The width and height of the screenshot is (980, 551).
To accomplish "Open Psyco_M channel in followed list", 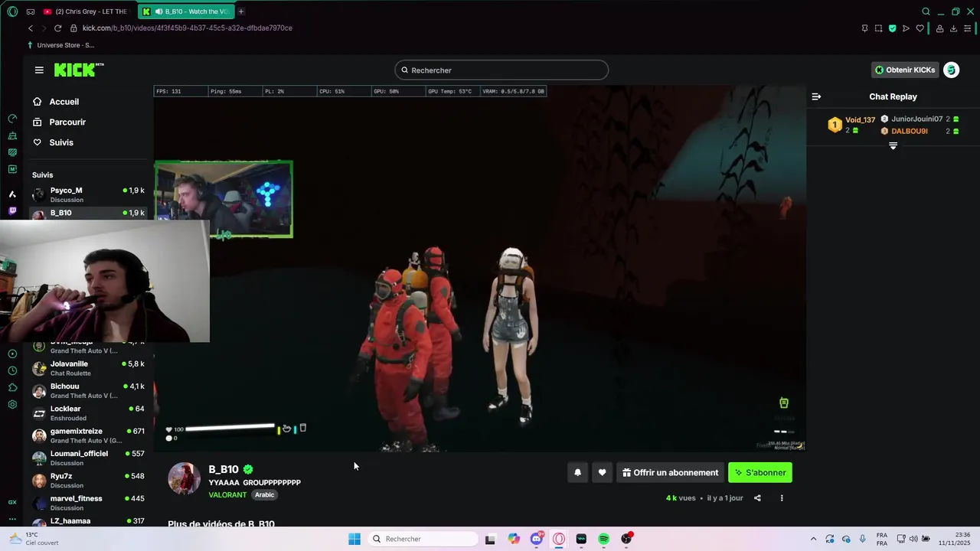I will click(88, 194).
